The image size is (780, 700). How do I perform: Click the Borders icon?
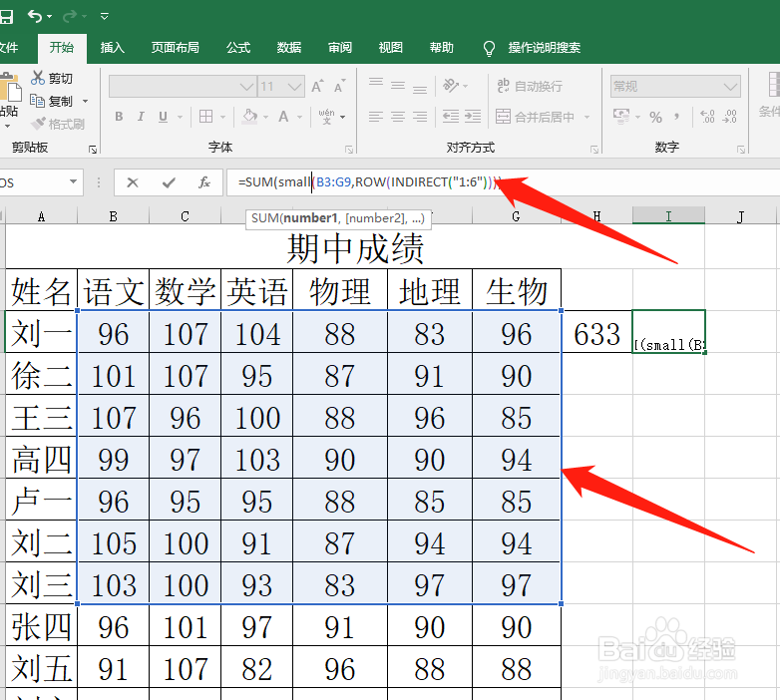tap(205, 117)
